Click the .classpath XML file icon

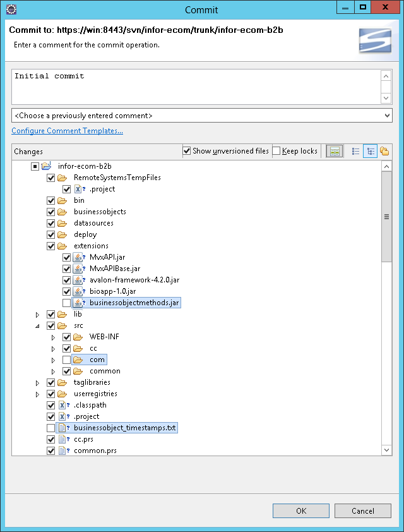[62, 405]
